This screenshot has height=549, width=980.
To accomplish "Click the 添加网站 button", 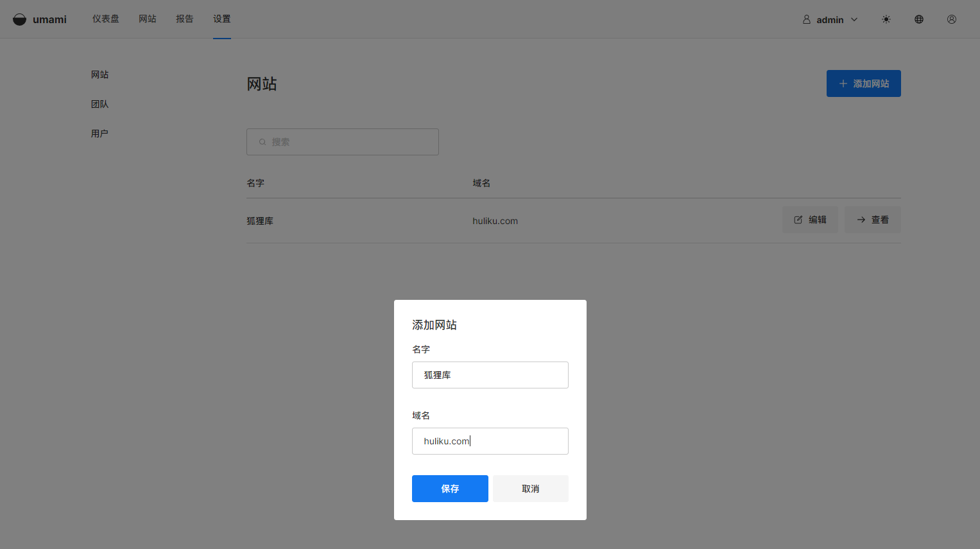I will [x=863, y=83].
